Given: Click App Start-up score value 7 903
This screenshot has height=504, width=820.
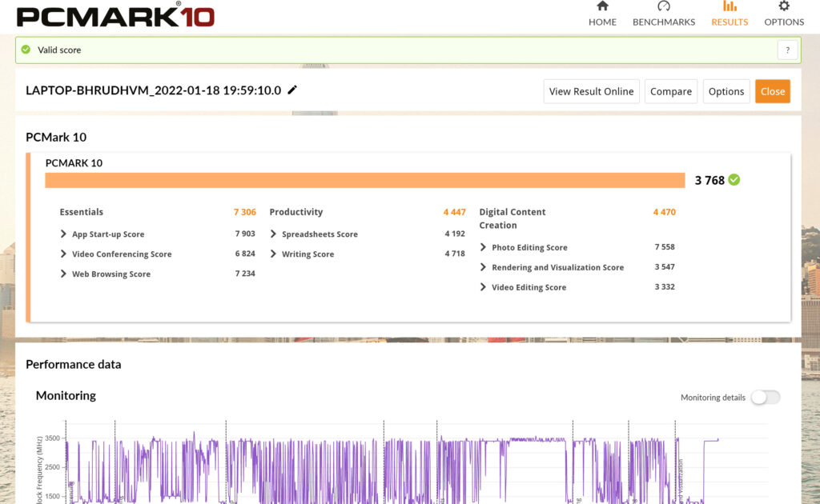Looking at the screenshot, I should coord(245,234).
